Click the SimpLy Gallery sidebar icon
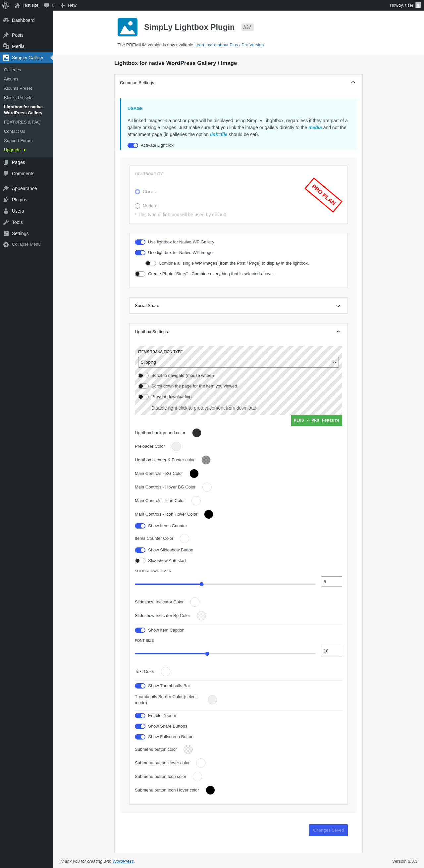 (6, 58)
